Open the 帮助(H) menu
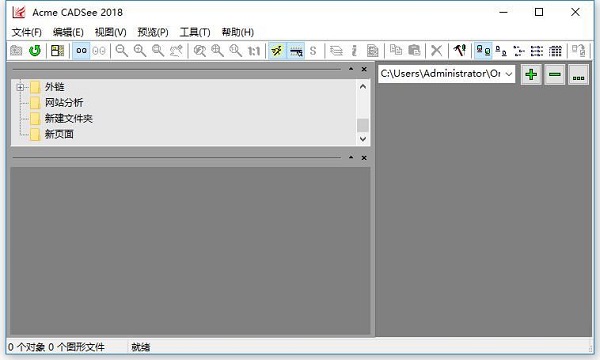This screenshot has width=600, height=360. 238,32
